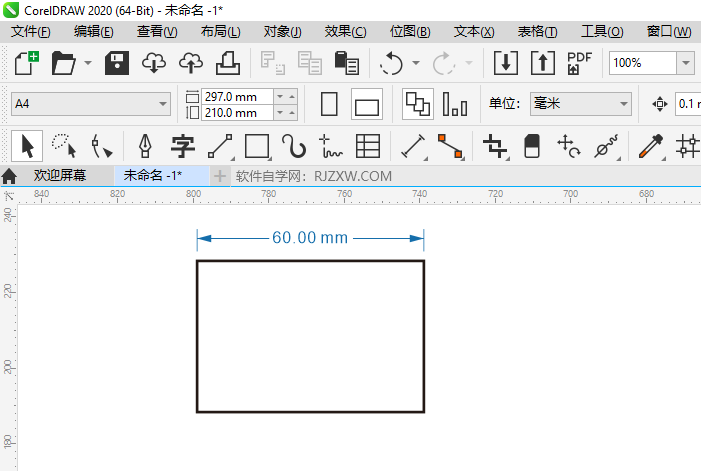Viewport: 701px width, 471px height.
Task: Undo the last action
Action: click(391, 63)
